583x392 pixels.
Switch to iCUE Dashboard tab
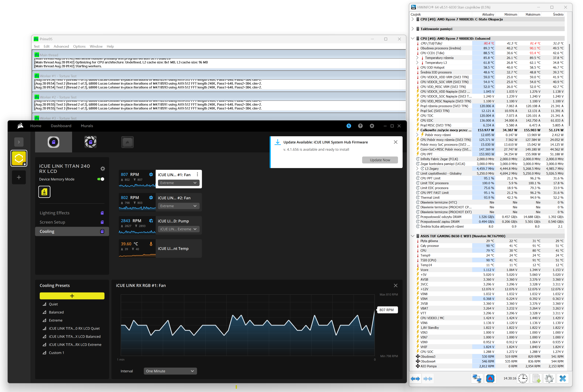point(61,126)
